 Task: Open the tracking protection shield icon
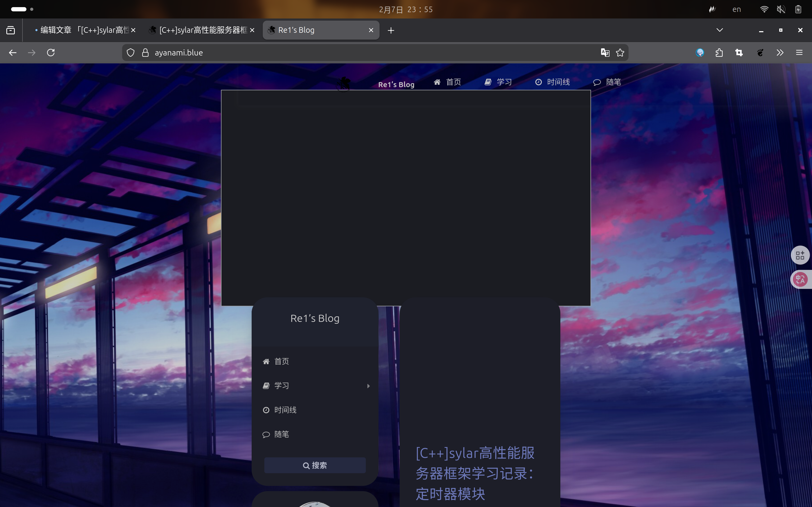pyautogui.click(x=131, y=53)
